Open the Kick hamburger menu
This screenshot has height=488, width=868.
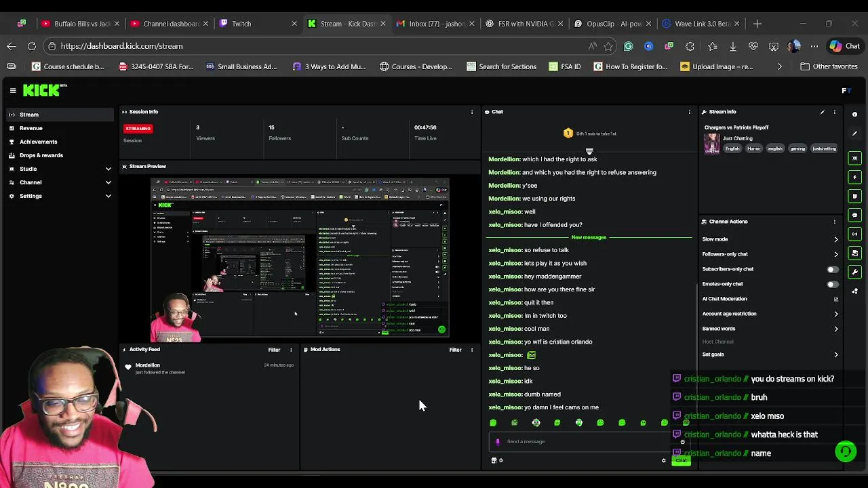tap(13, 90)
